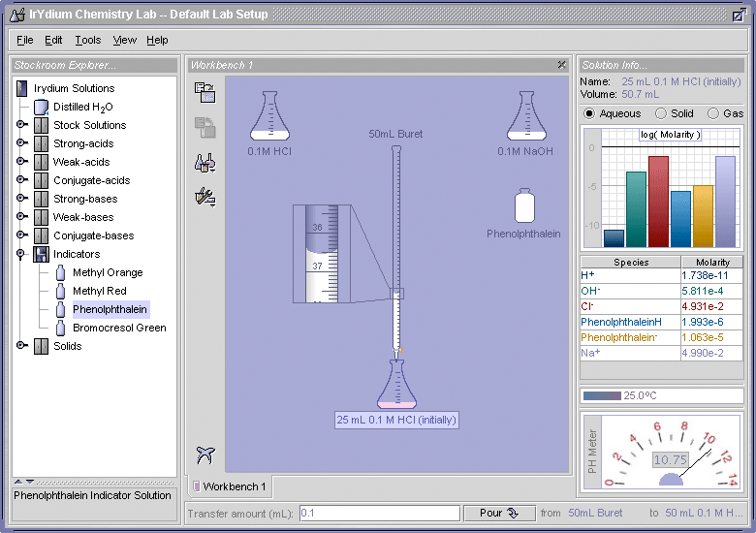Screen dimensions: 756x533
Task: Close the Workbench 1 panel with the X icon
Action: pyautogui.click(x=562, y=65)
